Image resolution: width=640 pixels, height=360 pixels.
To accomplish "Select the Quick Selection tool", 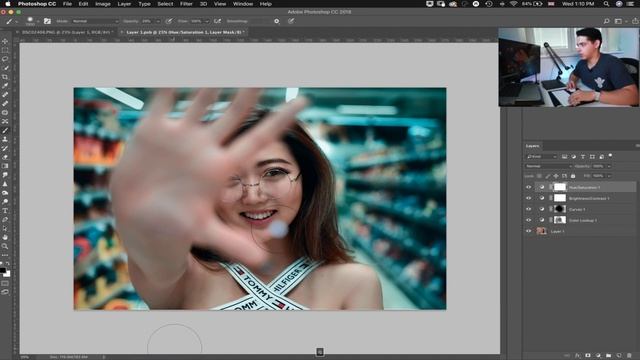I will 5,68.
